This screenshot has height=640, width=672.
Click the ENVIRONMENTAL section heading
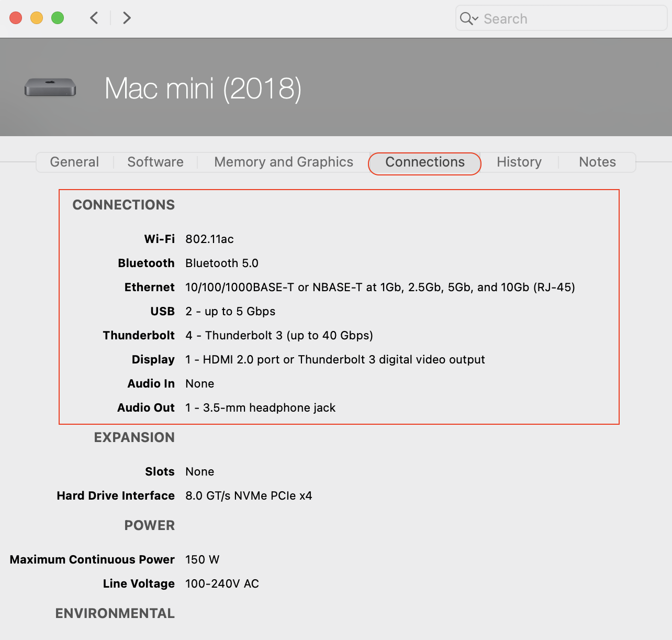tap(115, 613)
